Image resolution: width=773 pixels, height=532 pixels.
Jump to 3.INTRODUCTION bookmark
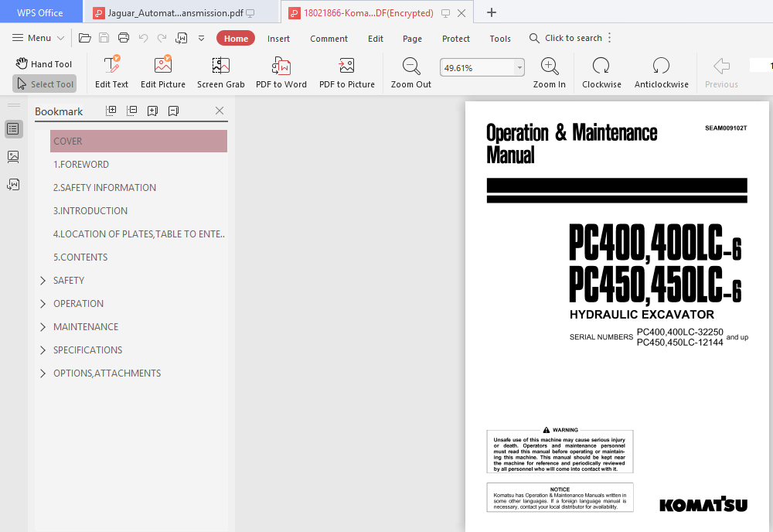tap(90, 210)
